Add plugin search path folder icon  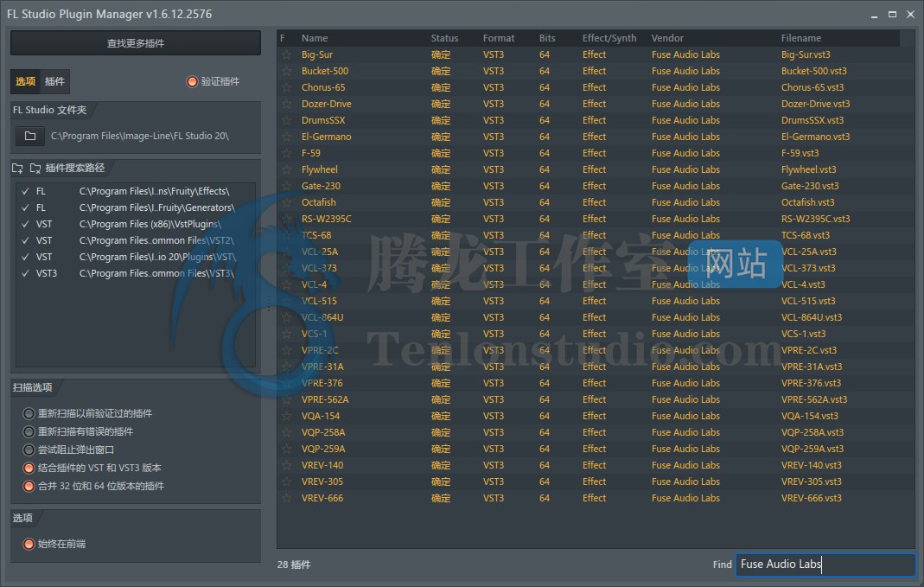pos(17,169)
